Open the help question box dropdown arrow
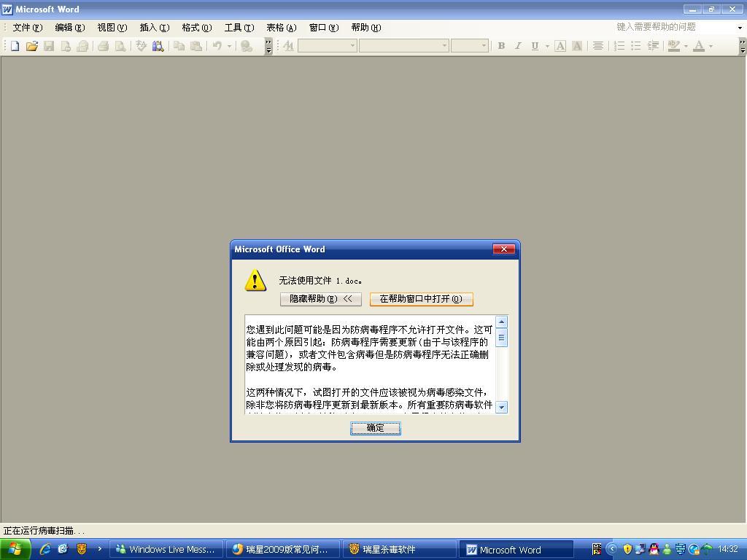This screenshot has height=560, width=747. pos(740,28)
